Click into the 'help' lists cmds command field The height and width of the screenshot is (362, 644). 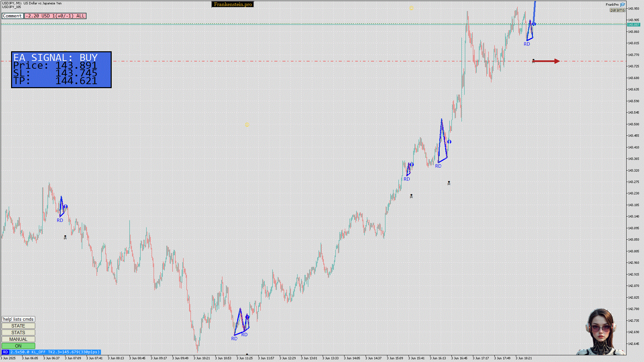click(18, 319)
